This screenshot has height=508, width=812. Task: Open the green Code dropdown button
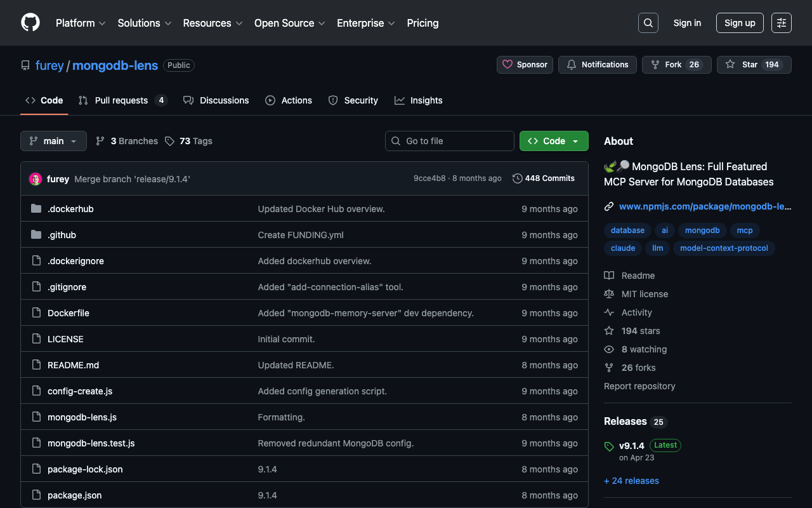click(553, 141)
